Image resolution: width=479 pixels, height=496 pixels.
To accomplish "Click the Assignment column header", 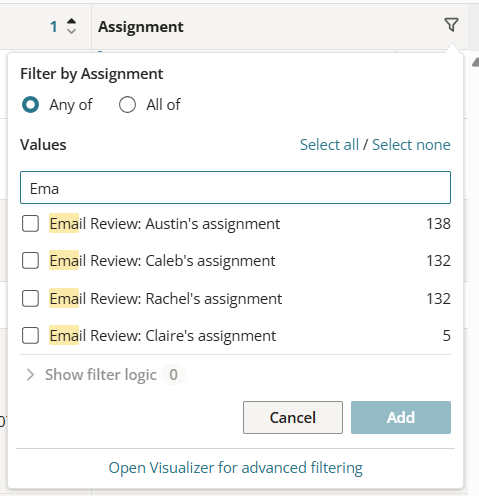I will point(141,27).
